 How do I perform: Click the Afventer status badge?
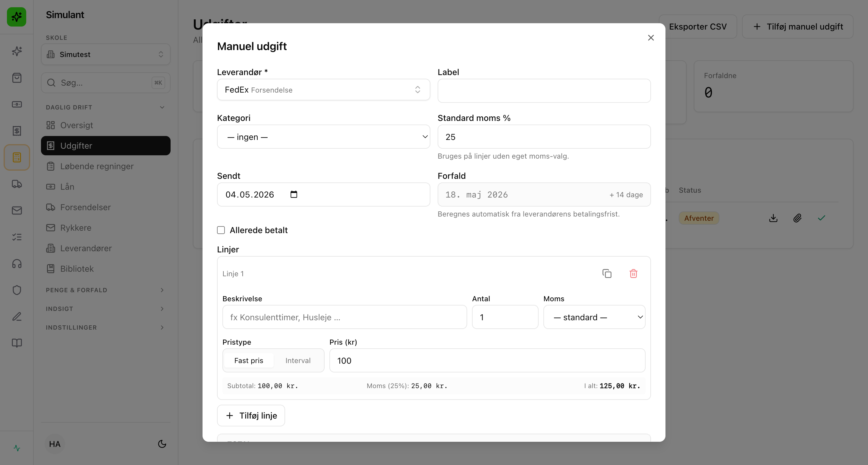coord(699,218)
